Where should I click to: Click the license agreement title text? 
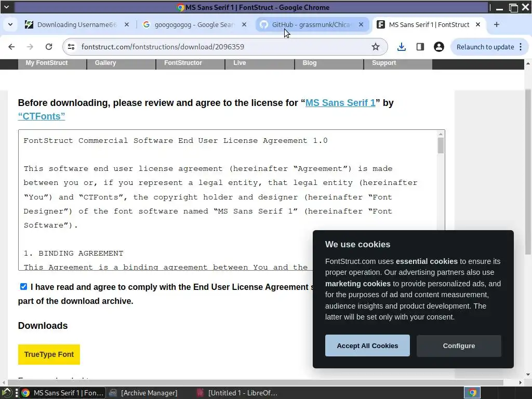pos(176,140)
